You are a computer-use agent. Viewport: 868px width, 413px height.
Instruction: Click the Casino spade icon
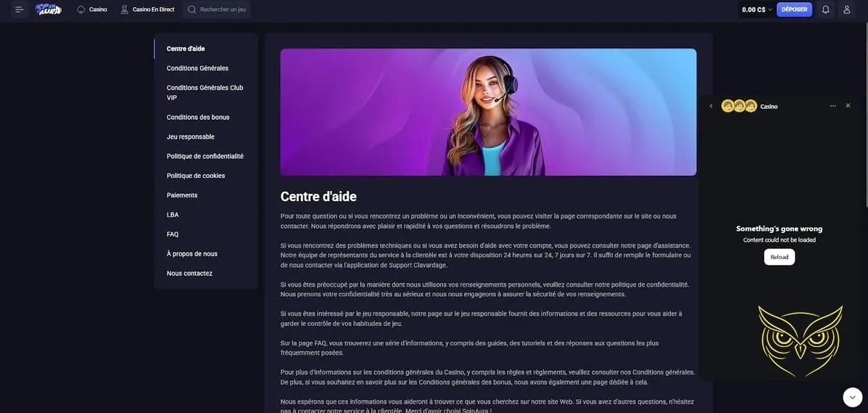tap(80, 9)
